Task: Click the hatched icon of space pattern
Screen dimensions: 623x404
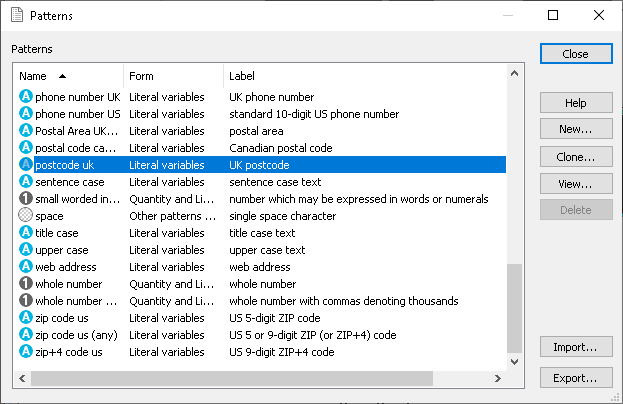Action: [26, 216]
